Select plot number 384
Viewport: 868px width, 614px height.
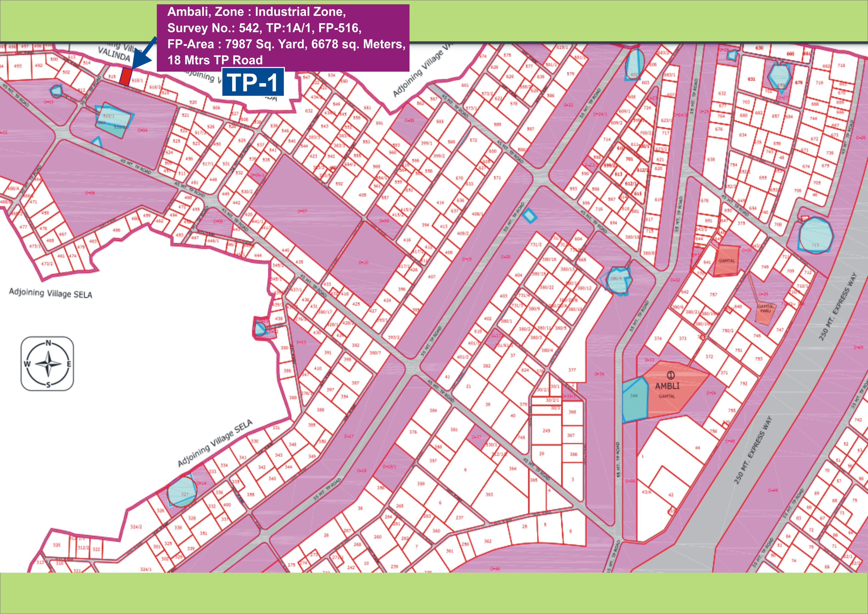tap(433, 410)
